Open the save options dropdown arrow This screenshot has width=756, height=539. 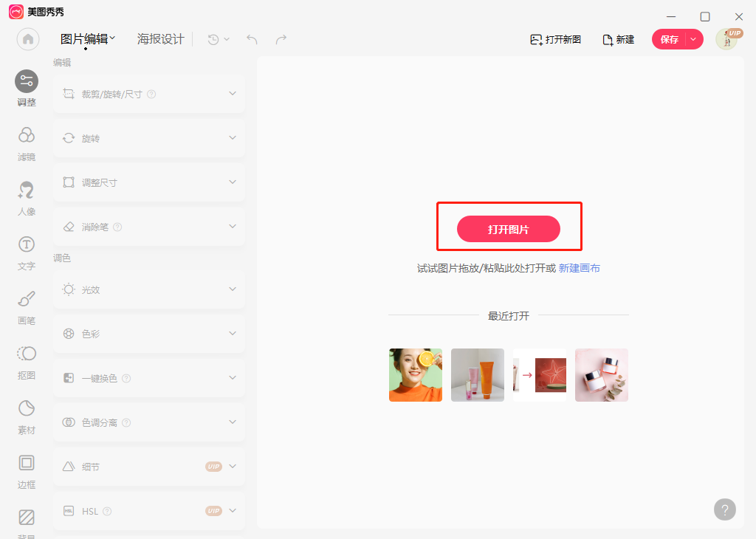(x=693, y=40)
